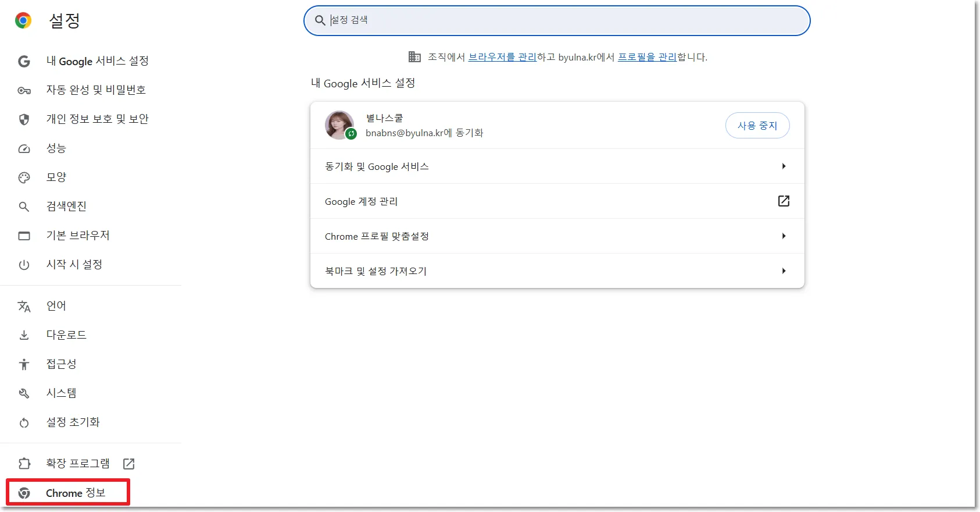
Task: Click the download arrow icon beside 다운로드
Action: pos(24,335)
